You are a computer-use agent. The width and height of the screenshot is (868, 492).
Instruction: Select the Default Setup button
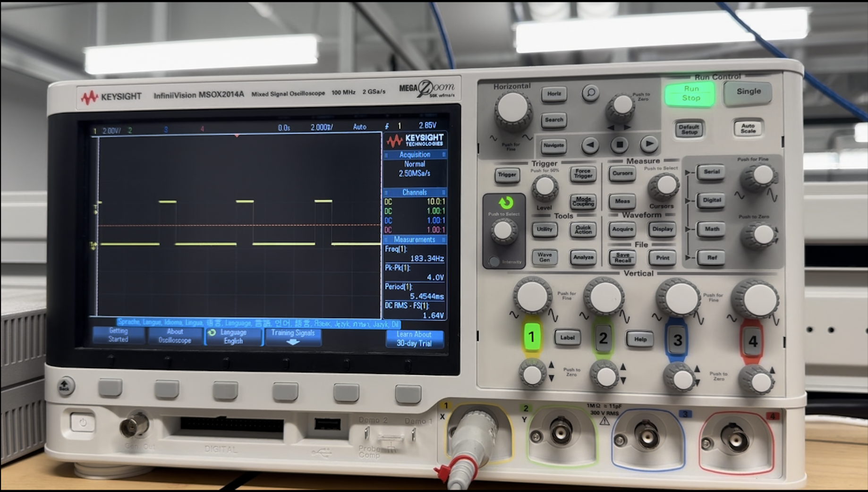(x=689, y=129)
